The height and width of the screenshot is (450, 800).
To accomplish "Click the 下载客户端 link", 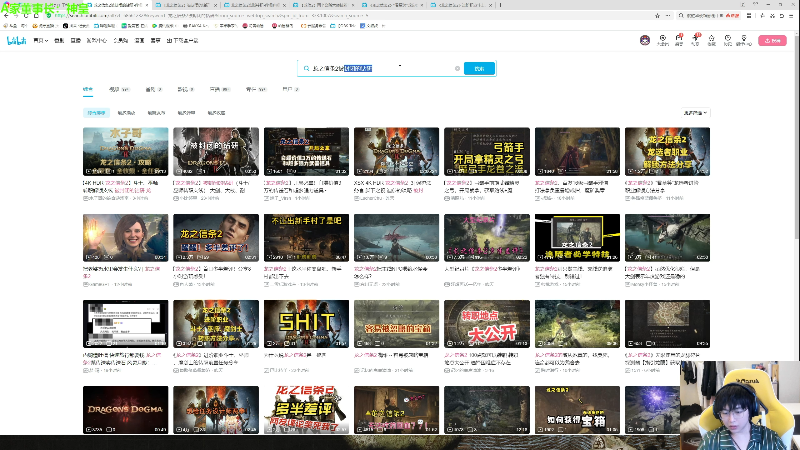I will [182, 40].
